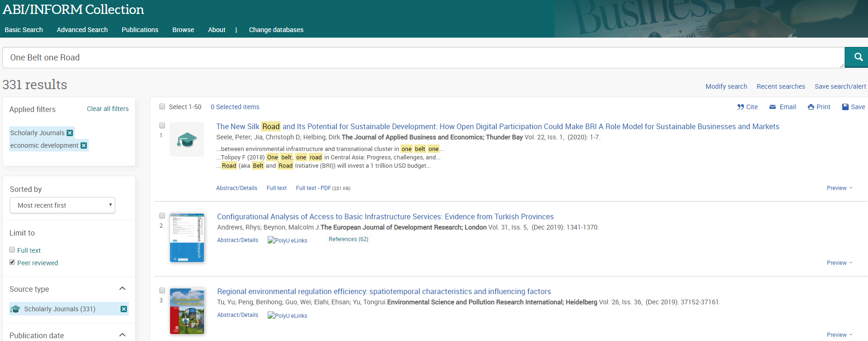868x341 pixels.
Task: Expand Preview for the Regional environmental regulation result
Action: (840, 335)
